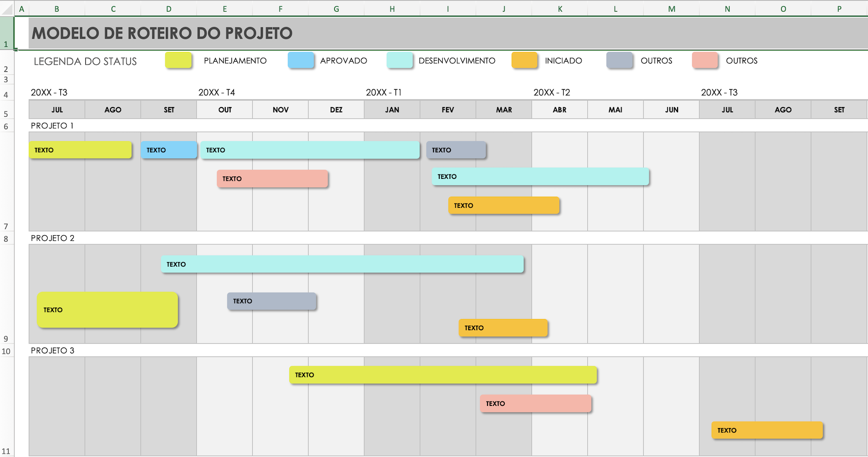Select Projeto 3 pink TEXTO bar
This screenshot has height=457, width=868.
point(536,403)
